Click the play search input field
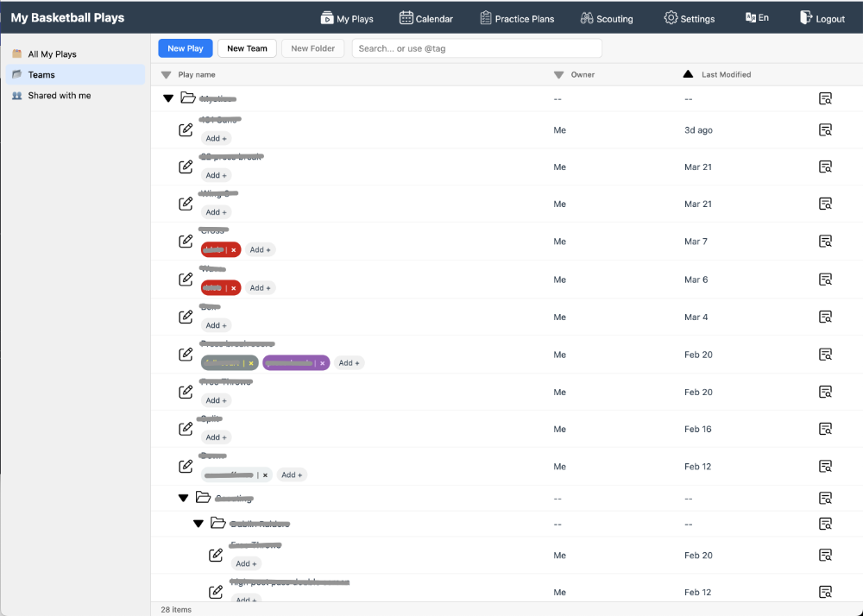The width and height of the screenshot is (863, 616). 476,49
